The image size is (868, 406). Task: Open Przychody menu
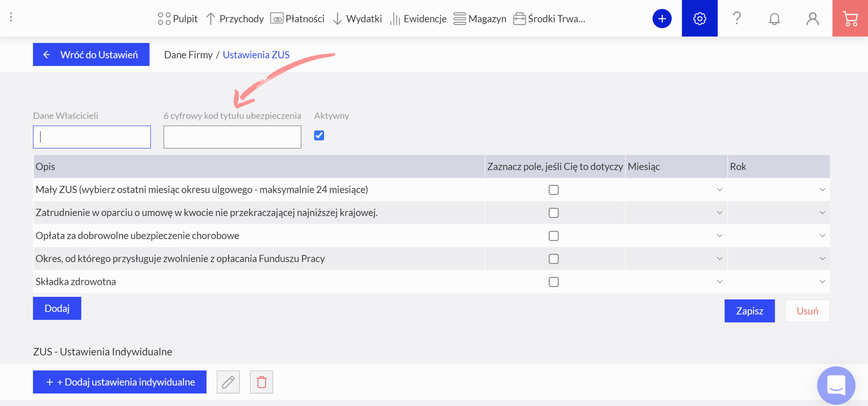pos(235,19)
